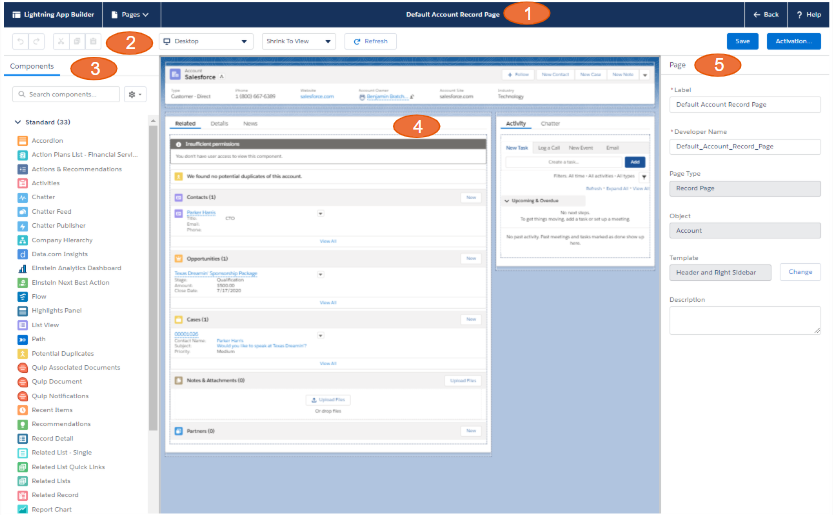
Task: Open the account header actions dropdown arrow
Action: [645, 75]
